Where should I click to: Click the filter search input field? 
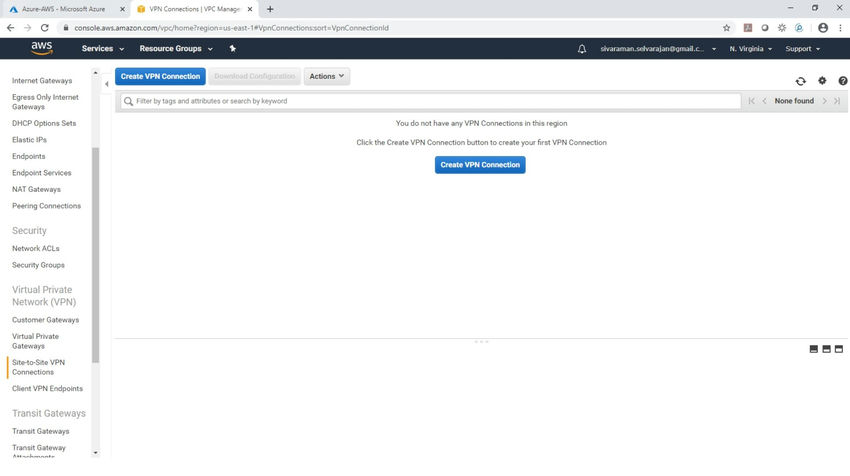pos(430,101)
